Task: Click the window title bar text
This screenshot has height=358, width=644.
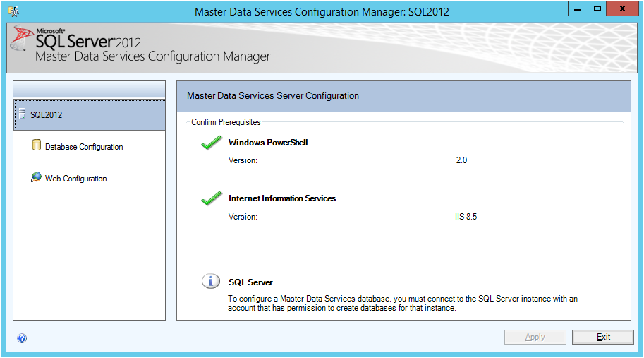Action: 322,11
